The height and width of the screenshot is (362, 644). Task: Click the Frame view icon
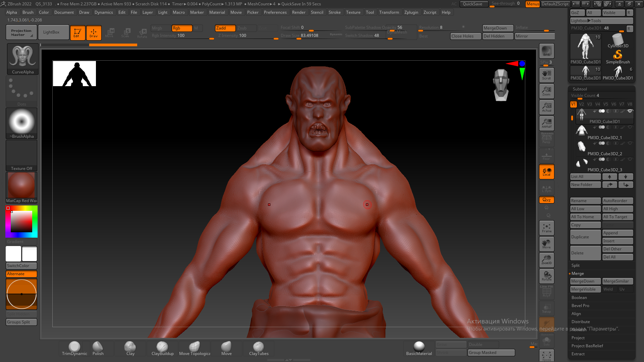click(546, 228)
